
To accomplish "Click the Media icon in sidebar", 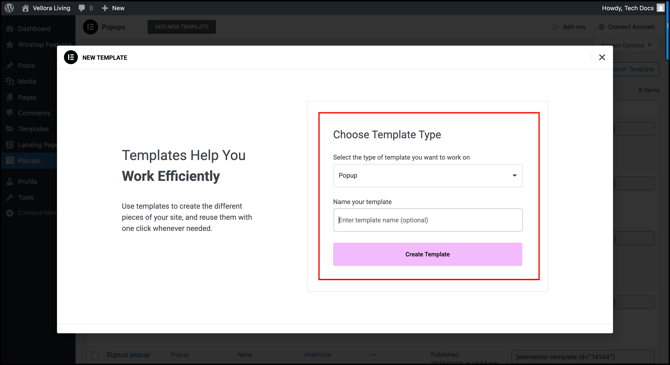I will click(9, 81).
